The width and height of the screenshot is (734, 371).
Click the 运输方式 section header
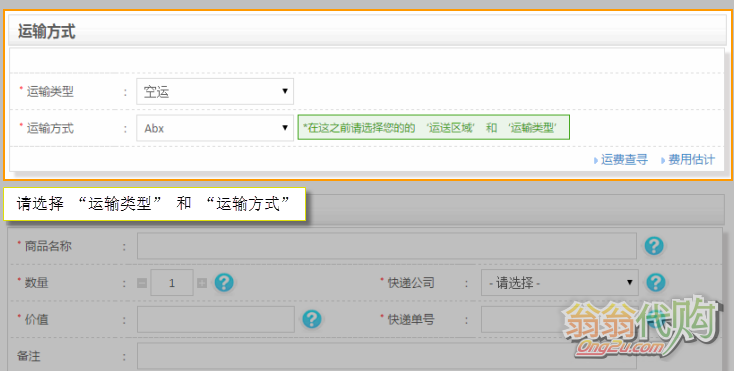(x=367, y=30)
